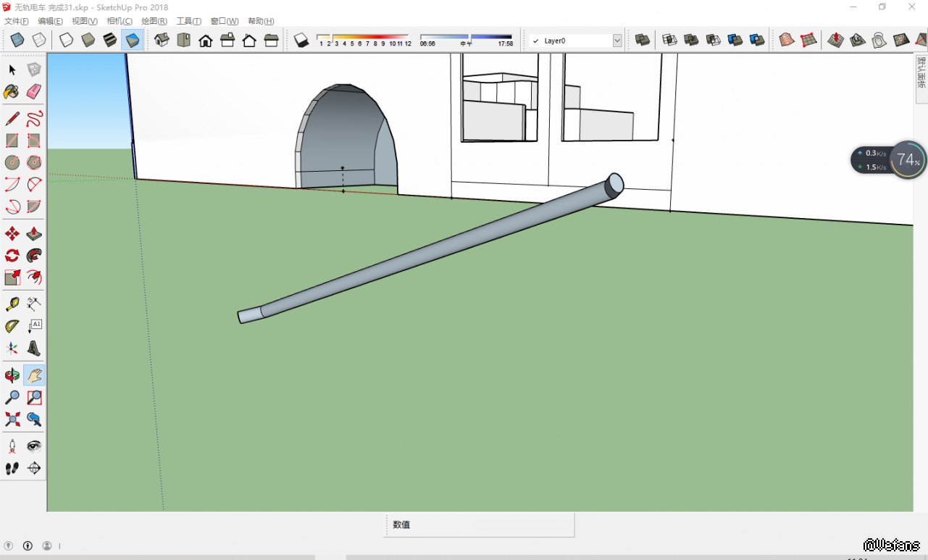Activate the Move tool
The width and height of the screenshot is (928, 560).
tap(12, 234)
